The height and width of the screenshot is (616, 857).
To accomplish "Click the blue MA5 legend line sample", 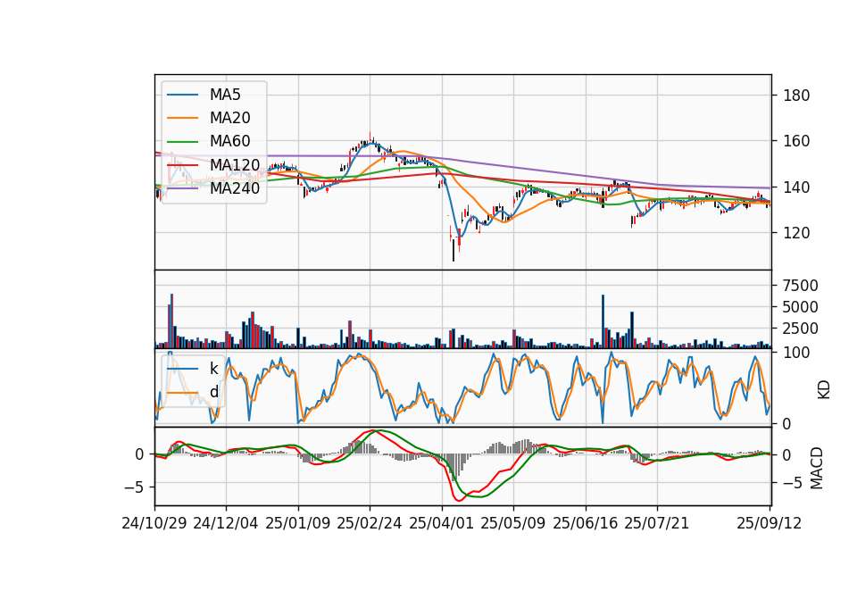I will point(182,96).
